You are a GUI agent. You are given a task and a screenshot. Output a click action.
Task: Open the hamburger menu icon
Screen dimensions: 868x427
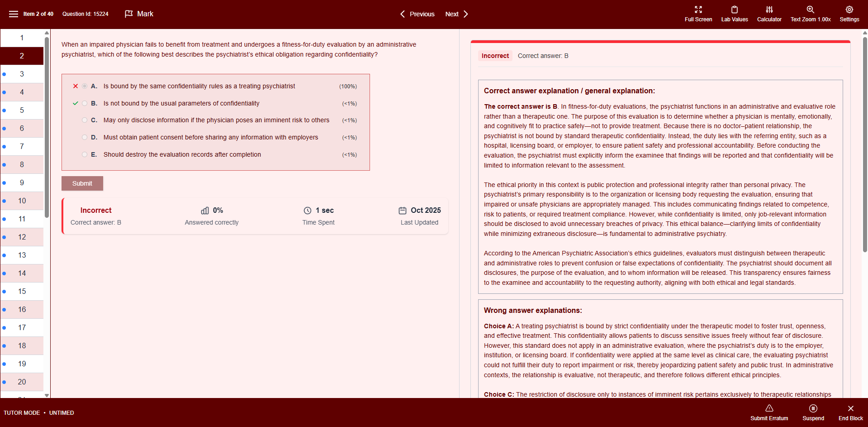[x=14, y=14]
